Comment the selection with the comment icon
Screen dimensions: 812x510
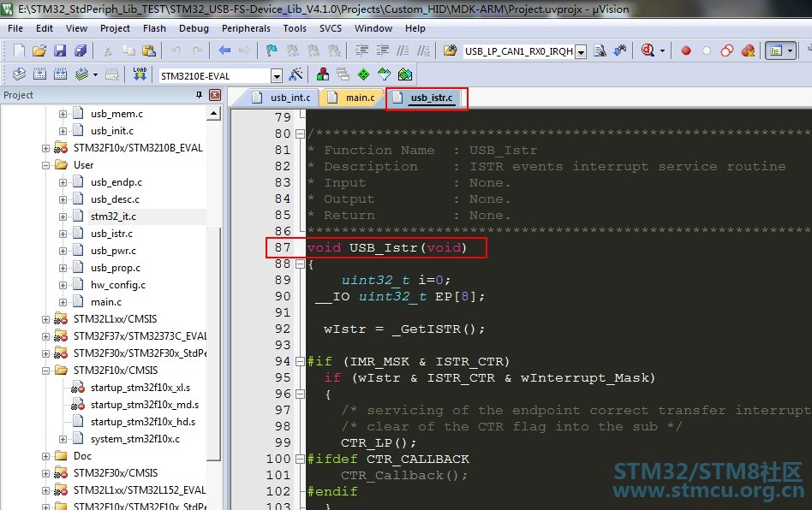(x=403, y=50)
